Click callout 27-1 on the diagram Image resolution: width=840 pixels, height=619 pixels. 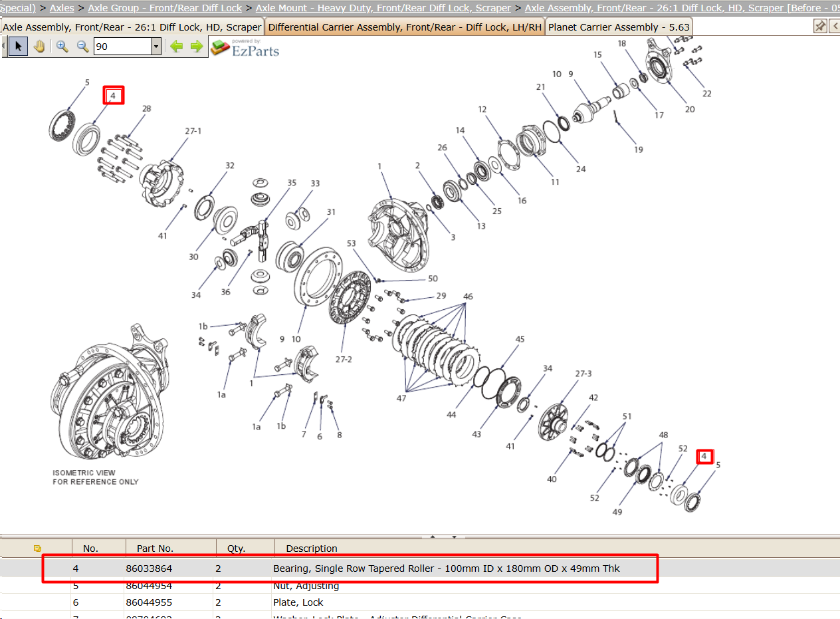(x=193, y=131)
